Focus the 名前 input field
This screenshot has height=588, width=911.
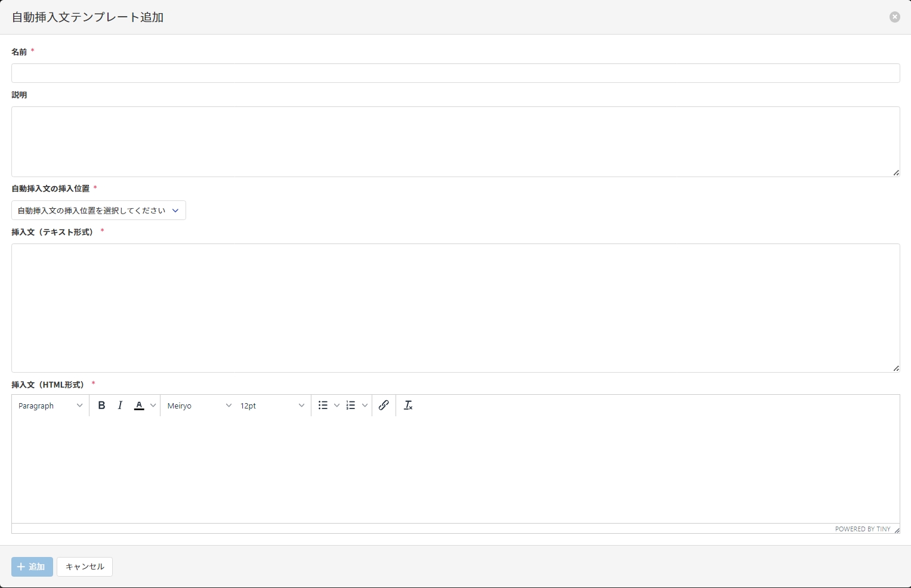pyautogui.click(x=455, y=73)
